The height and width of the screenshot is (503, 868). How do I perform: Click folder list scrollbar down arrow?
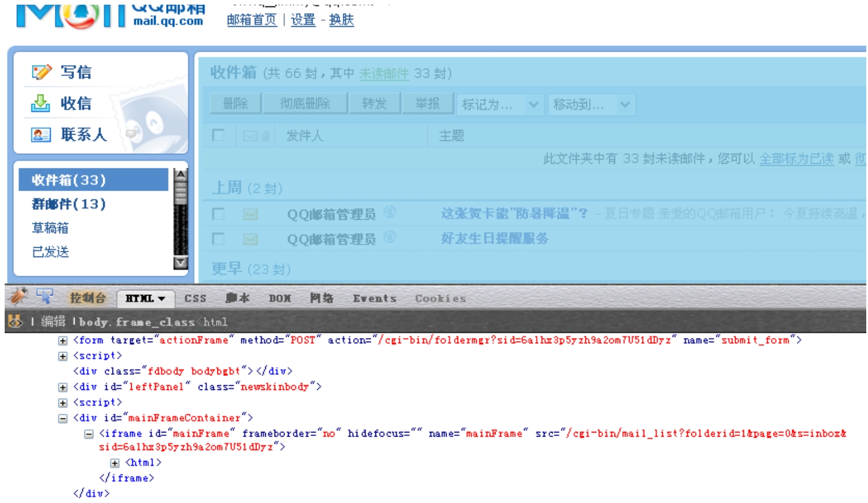(181, 263)
